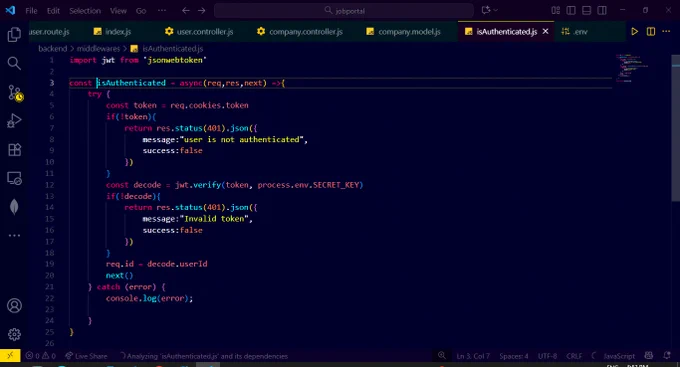This screenshot has height=367, width=680.
Task: Toggle the bottom panel
Action: click(586, 10)
